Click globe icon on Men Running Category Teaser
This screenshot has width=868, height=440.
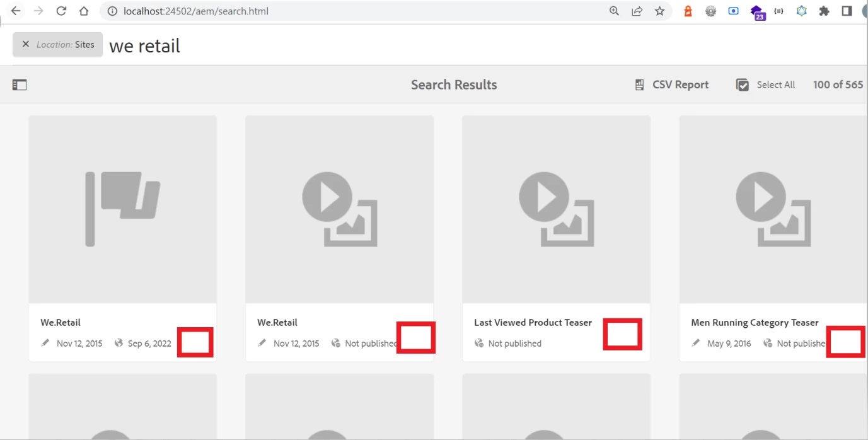pyautogui.click(x=768, y=343)
